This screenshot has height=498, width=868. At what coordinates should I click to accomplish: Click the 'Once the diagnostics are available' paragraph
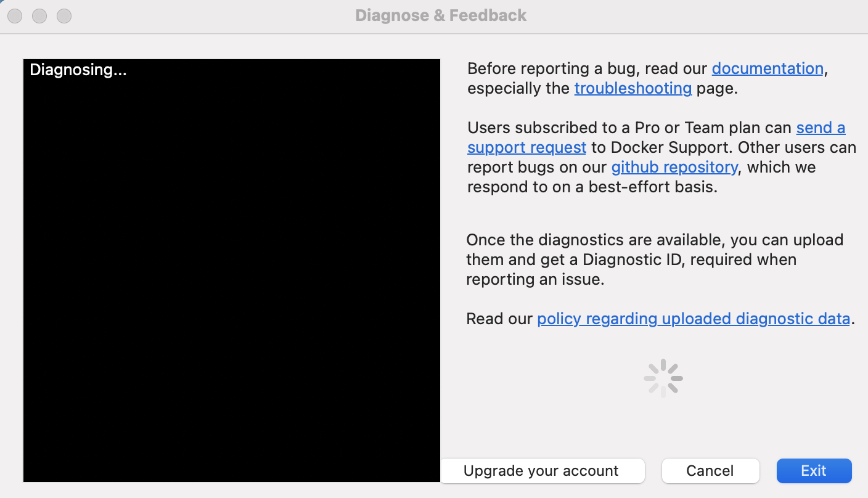tap(655, 259)
